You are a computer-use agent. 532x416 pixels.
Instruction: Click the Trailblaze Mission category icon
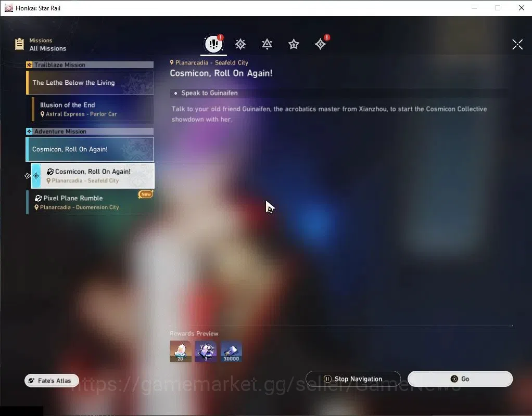point(29,65)
